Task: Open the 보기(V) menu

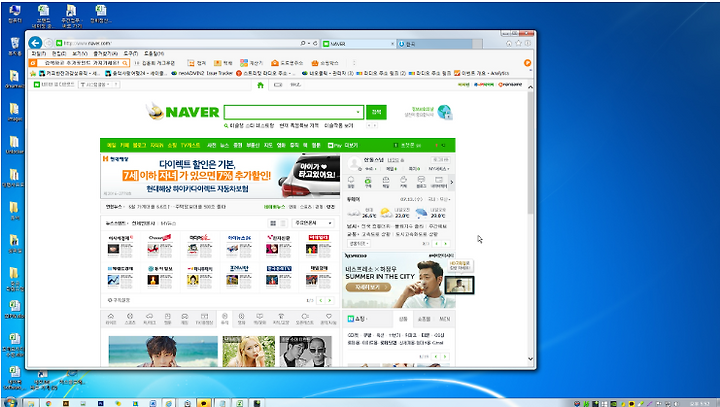Action: click(x=80, y=53)
